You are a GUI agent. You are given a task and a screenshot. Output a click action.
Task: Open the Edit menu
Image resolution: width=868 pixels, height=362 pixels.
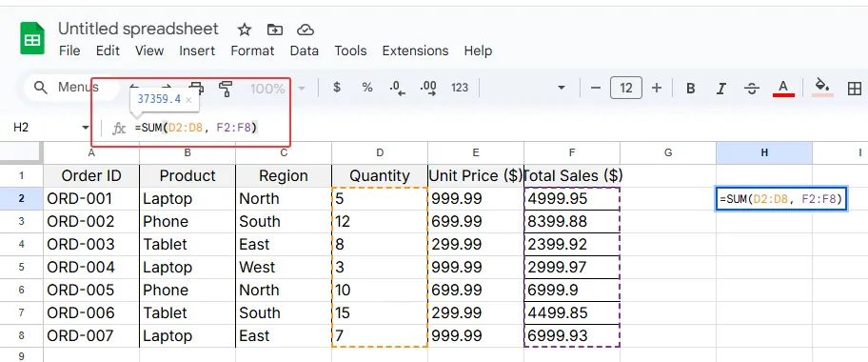pos(108,51)
